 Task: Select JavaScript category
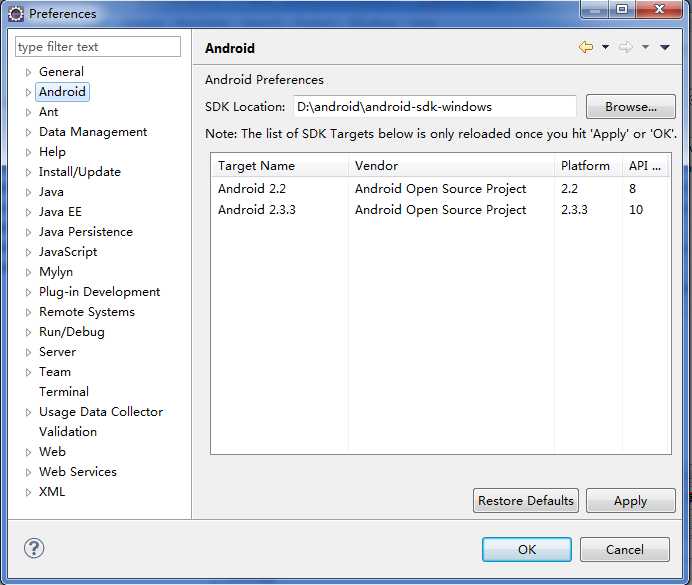pos(68,252)
